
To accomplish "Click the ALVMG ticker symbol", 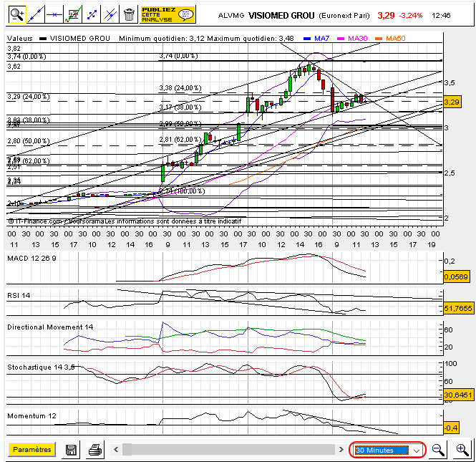I will coord(231,16).
